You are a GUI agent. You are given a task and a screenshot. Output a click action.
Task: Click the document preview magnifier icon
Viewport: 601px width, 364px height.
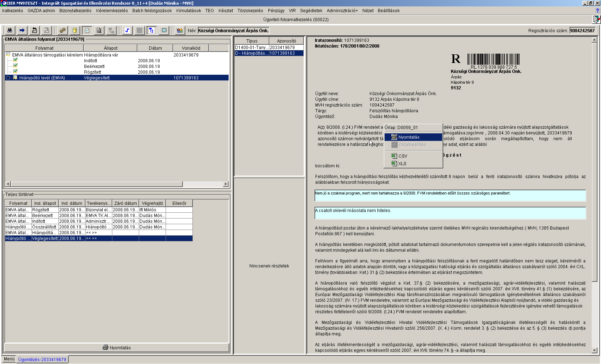pyautogui.click(x=99, y=30)
